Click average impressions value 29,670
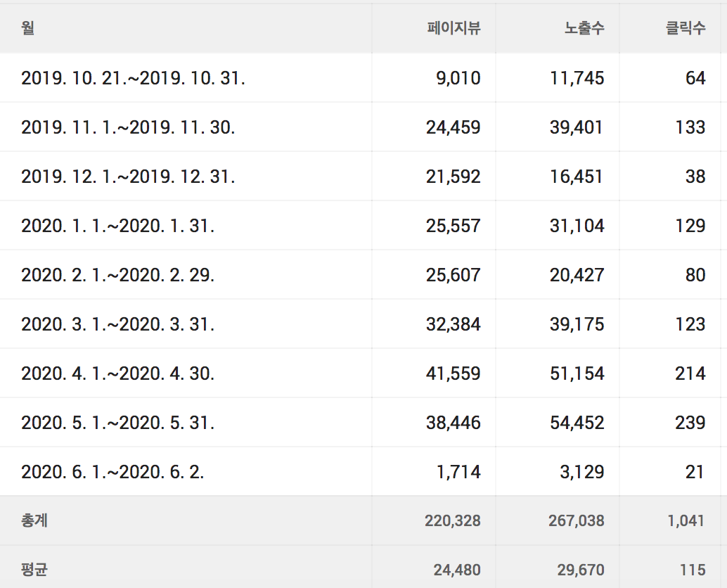 point(581,570)
